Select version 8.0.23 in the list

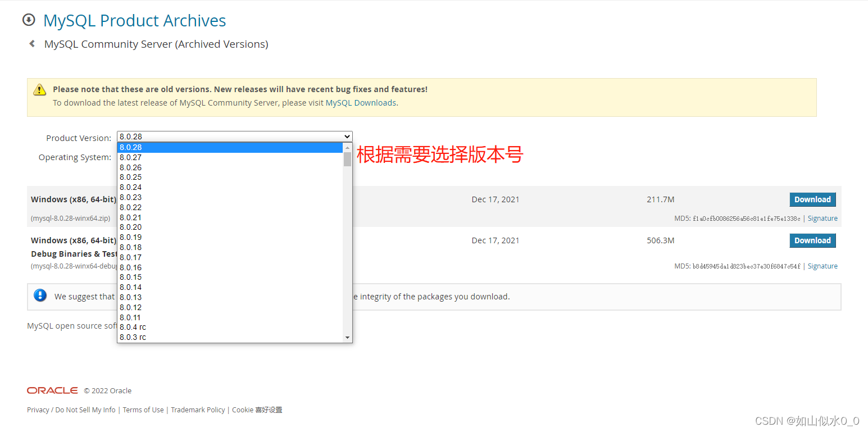(x=230, y=197)
